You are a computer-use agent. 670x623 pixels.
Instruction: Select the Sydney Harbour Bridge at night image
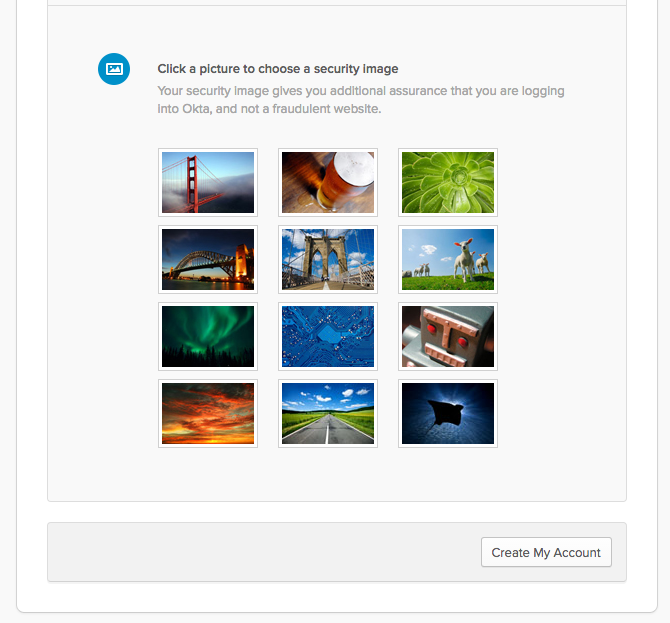coord(208,259)
